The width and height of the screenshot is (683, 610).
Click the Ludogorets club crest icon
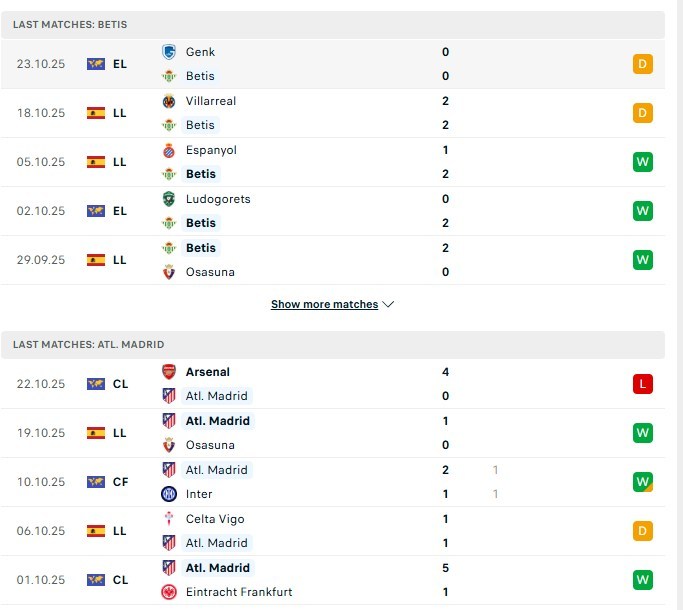click(169, 199)
